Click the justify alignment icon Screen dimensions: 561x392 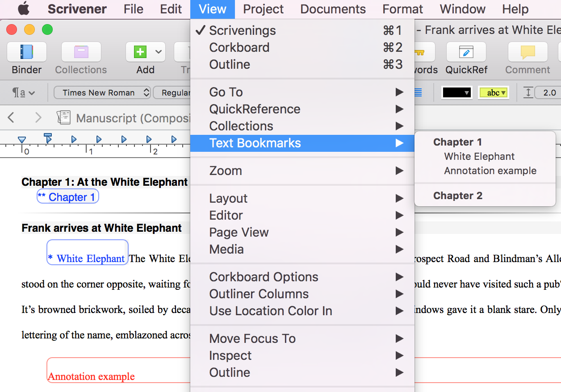tap(419, 93)
